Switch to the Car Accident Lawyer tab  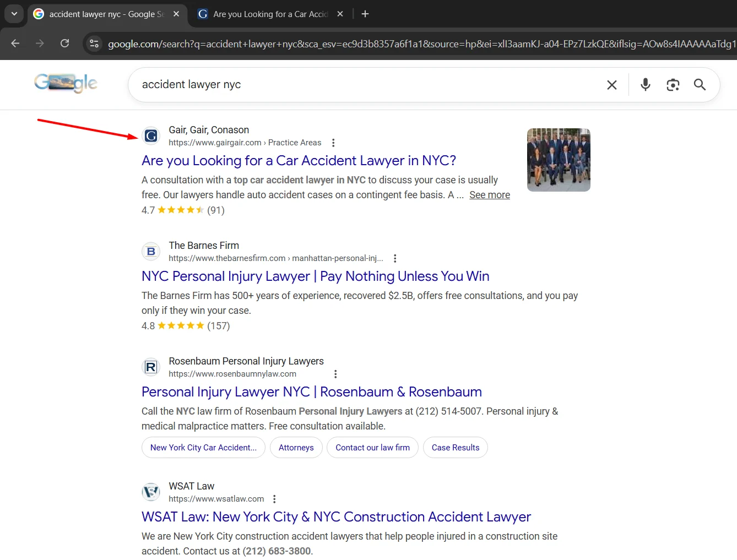coord(270,14)
